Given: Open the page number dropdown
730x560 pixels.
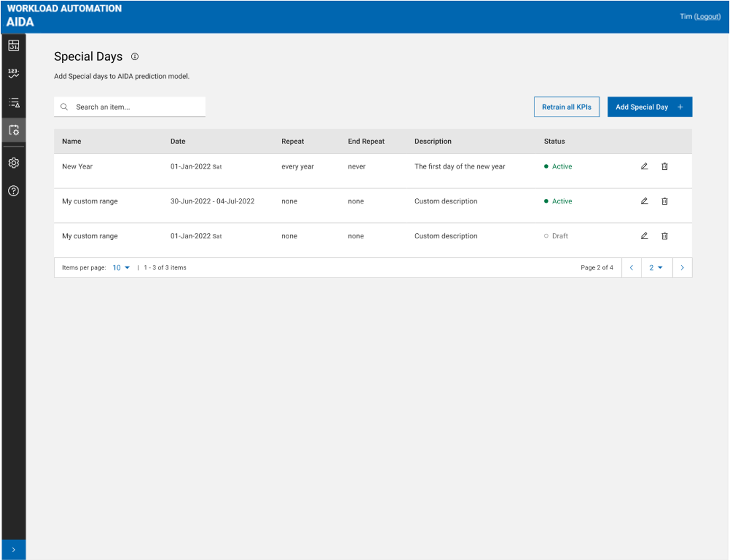Looking at the screenshot, I should tap(656, 268).
